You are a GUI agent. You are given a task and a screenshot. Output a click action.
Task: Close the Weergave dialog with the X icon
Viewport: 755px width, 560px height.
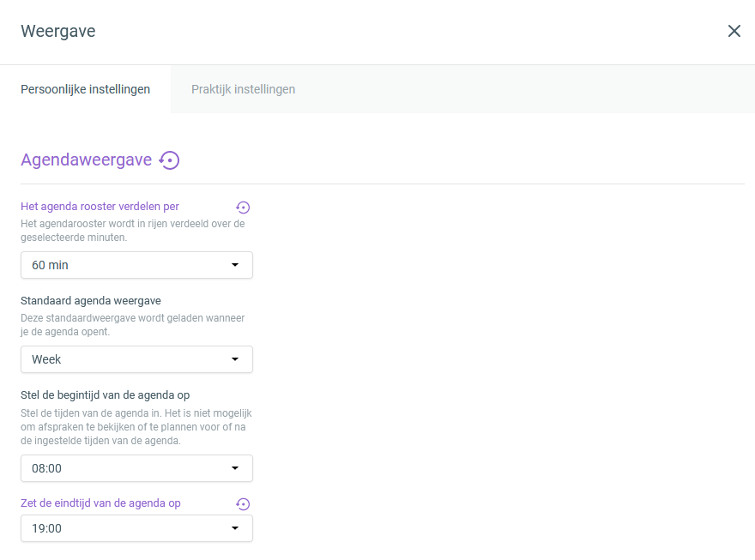734,31
